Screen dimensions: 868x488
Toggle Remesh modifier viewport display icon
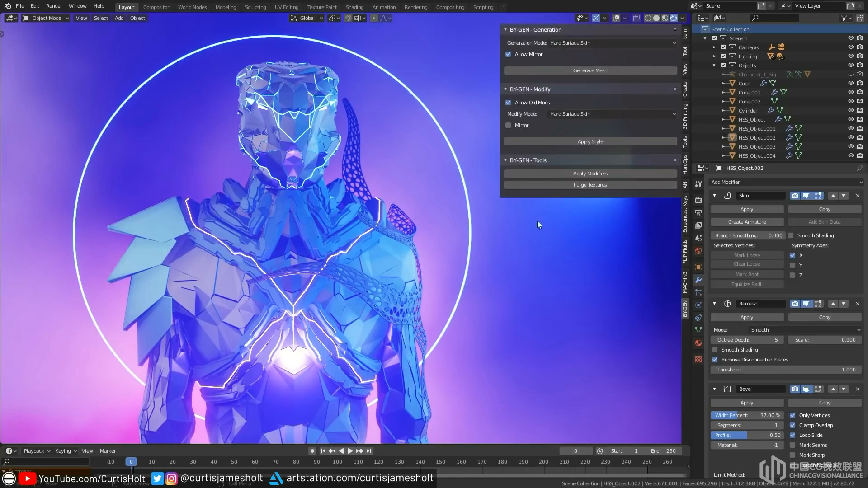tap(806, 304)
